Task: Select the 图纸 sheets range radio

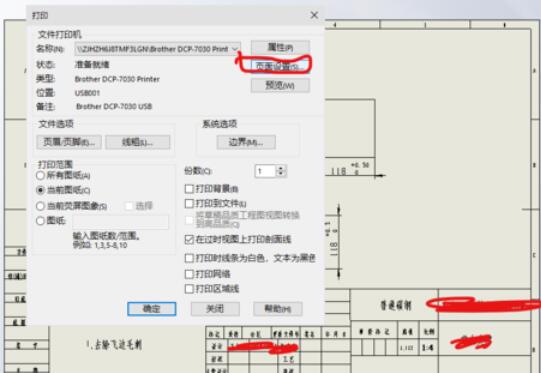Action: [40, 220]
